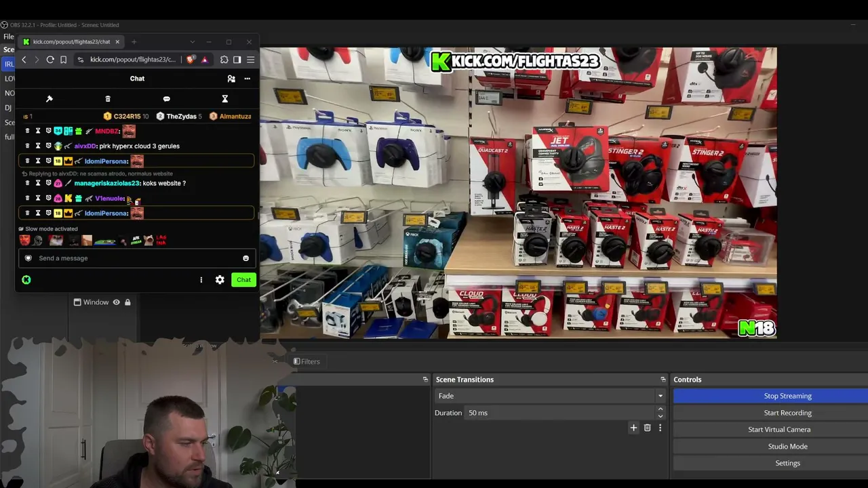Click the pin icon in chat toolbar
Screen dimensions: 868x488
50,99
